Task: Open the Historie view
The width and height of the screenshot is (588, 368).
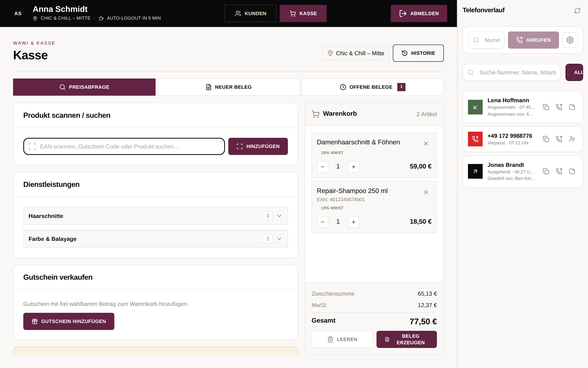Action: 418,53
